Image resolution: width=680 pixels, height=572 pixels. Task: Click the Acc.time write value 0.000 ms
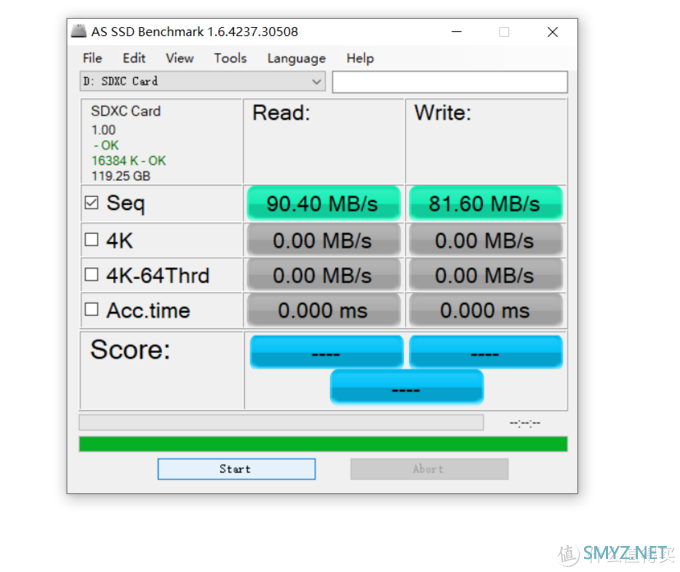tap(486, 310)
